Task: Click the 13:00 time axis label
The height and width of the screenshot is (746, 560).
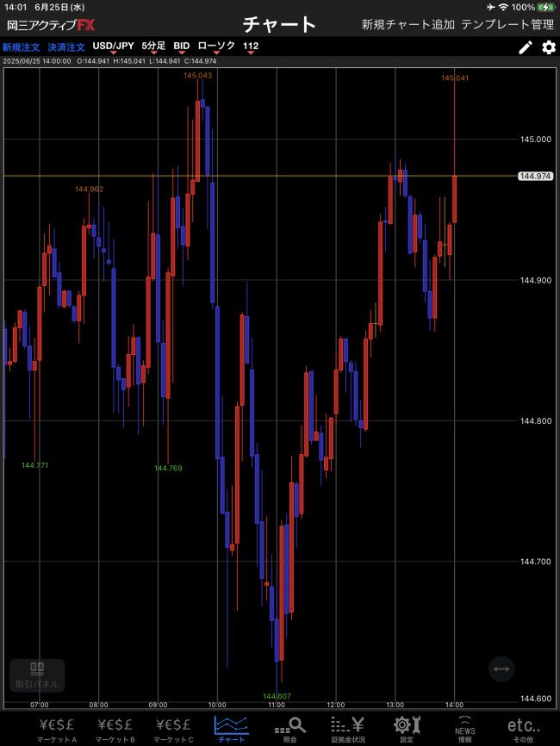Action: [395, 705]
